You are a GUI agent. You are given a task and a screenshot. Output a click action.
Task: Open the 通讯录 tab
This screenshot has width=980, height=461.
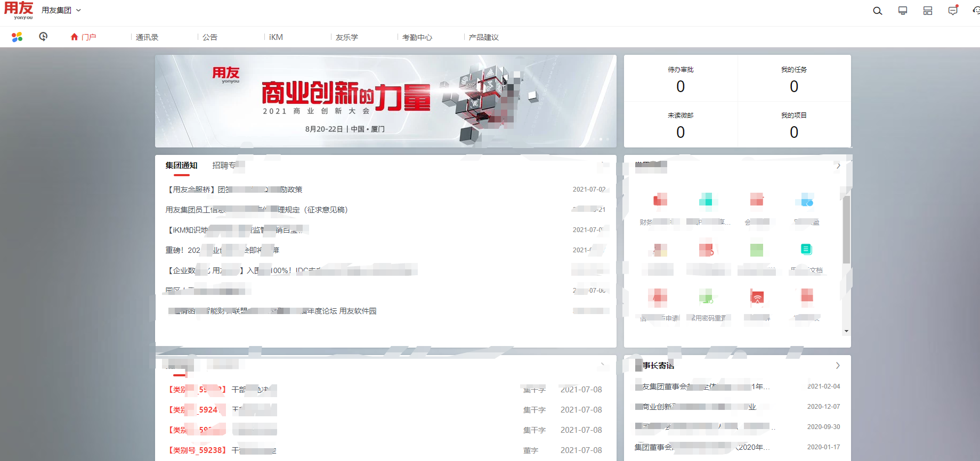(x=147, y=37)
